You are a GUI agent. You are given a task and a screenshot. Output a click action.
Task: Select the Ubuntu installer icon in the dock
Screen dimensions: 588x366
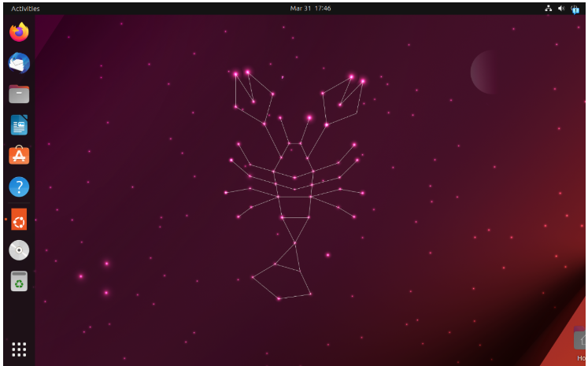[x=19, y=219]
